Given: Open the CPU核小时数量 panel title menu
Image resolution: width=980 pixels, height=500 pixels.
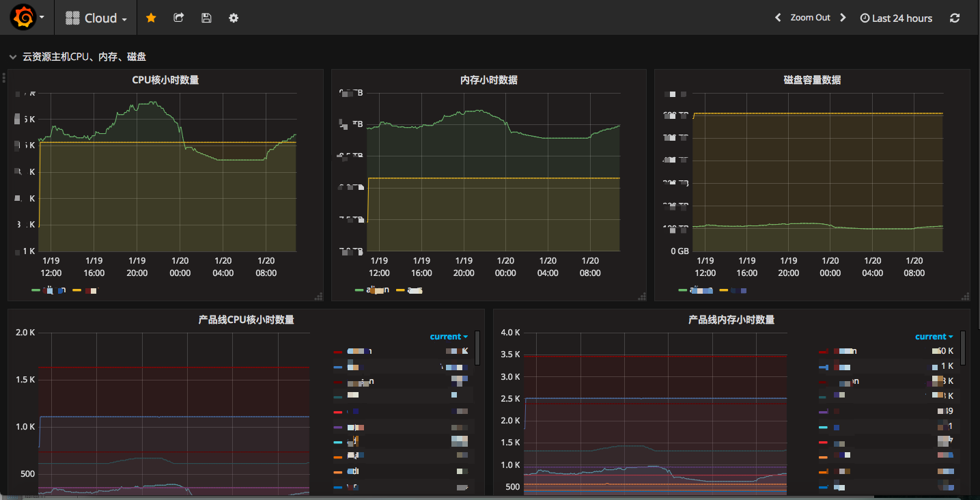Looking at the screenshot, I should coord(165,80).
